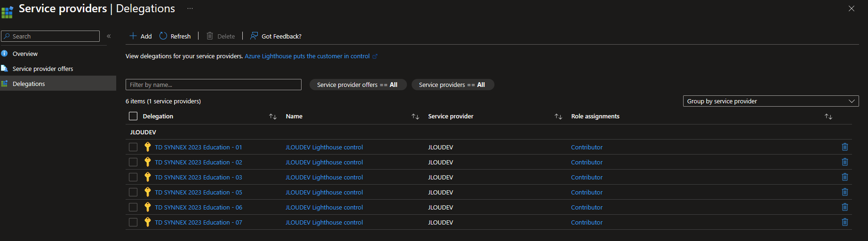The width and height of the screenshot is (868, 241).
Task: Check the box for TD SYNNEX Education - 03
Action: pos(133,177)
